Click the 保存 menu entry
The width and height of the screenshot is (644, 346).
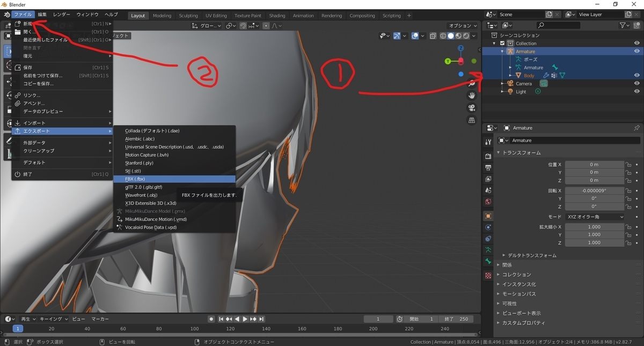[x=62, y=68]
